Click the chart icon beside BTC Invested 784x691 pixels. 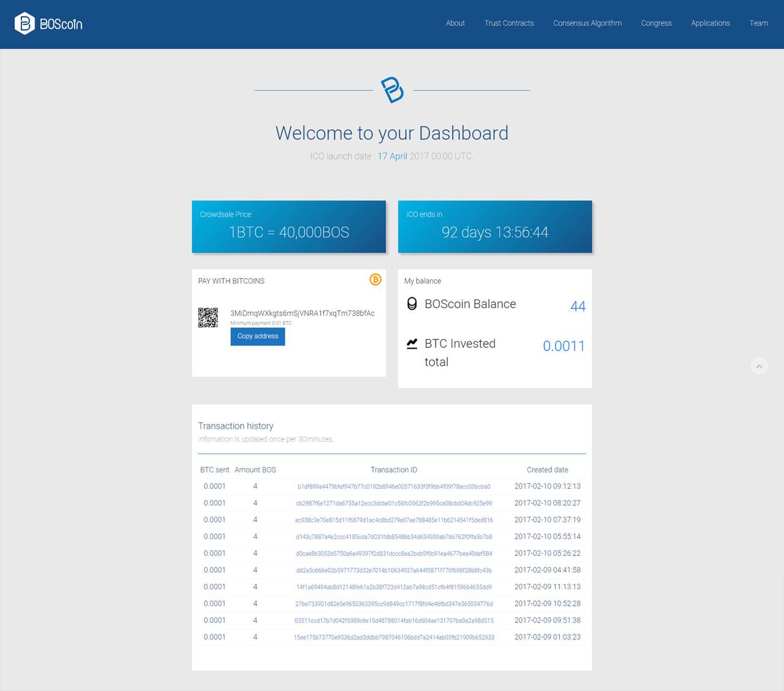click(412, 344)
